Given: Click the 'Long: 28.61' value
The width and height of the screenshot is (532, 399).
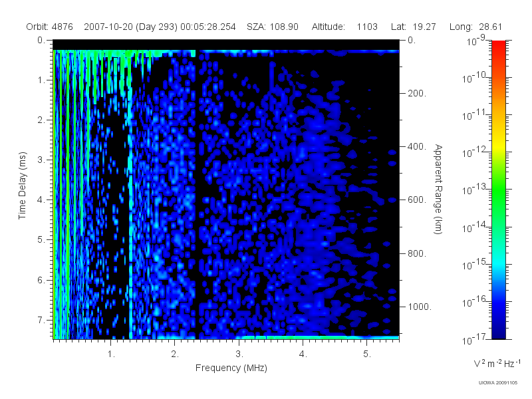Looking at the screenshot, I should [475, 27].
